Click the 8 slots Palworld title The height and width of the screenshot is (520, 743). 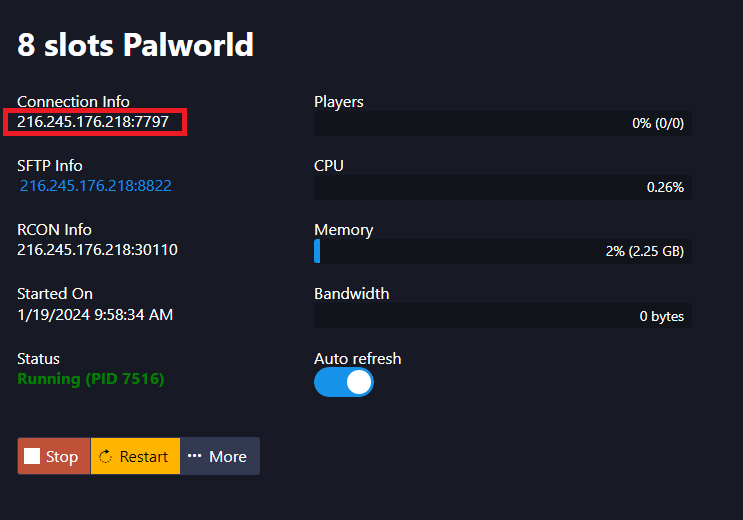(x=136, y=45)
